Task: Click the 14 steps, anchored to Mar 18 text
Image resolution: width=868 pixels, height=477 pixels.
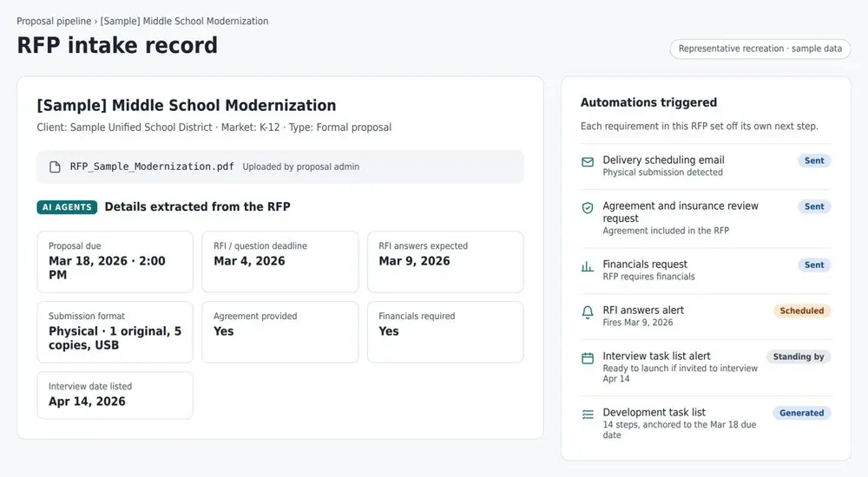Action: [x=680, y=430]
